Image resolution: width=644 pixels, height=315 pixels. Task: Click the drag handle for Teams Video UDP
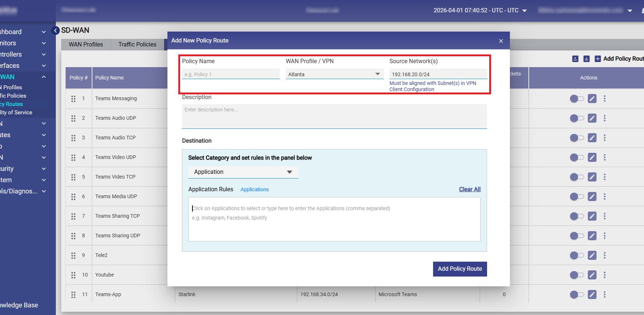click(73, 157)
